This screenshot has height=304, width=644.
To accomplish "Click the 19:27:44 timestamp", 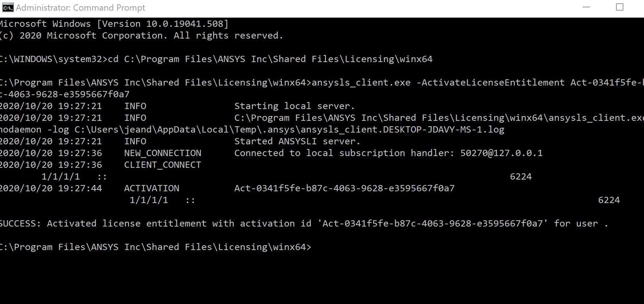I will point(80,188).
